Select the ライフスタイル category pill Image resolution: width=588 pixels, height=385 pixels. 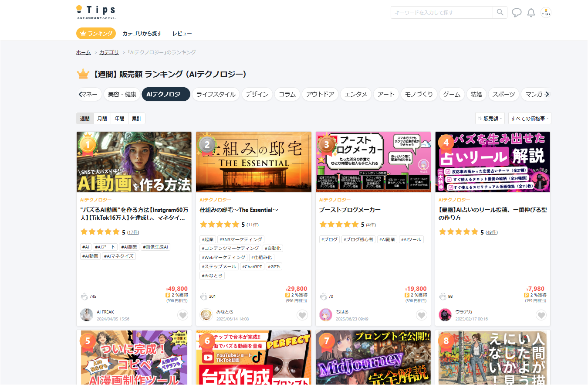(x=216, y=94)
